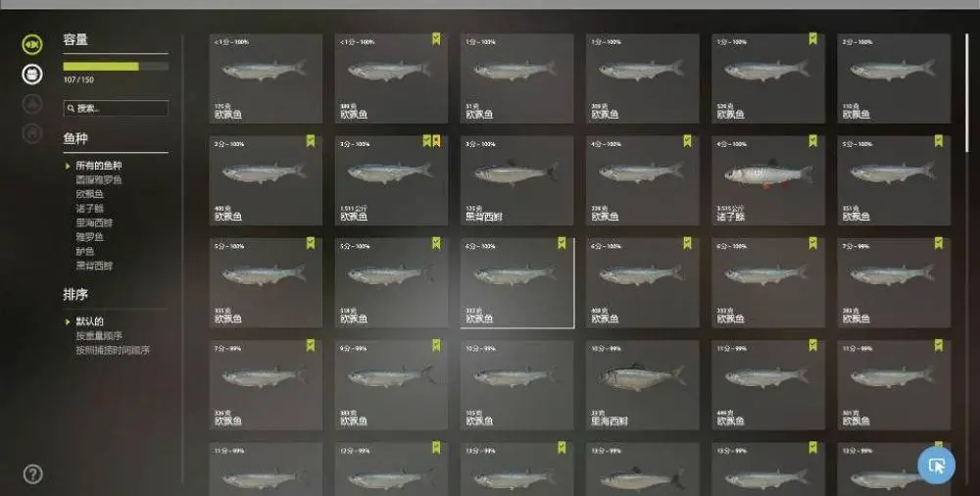Click the blue cursor button at bottom right
This screenshot has height=496, width=980.
click(936, 465)
